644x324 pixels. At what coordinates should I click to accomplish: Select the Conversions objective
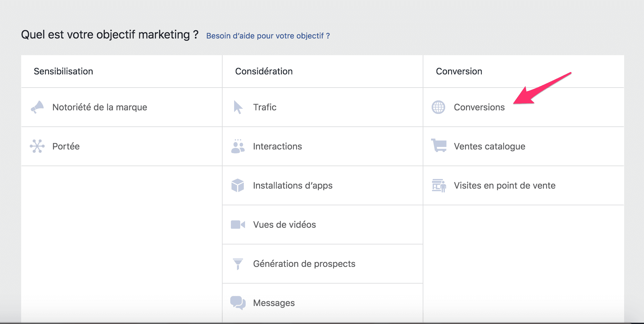[479, 107]
